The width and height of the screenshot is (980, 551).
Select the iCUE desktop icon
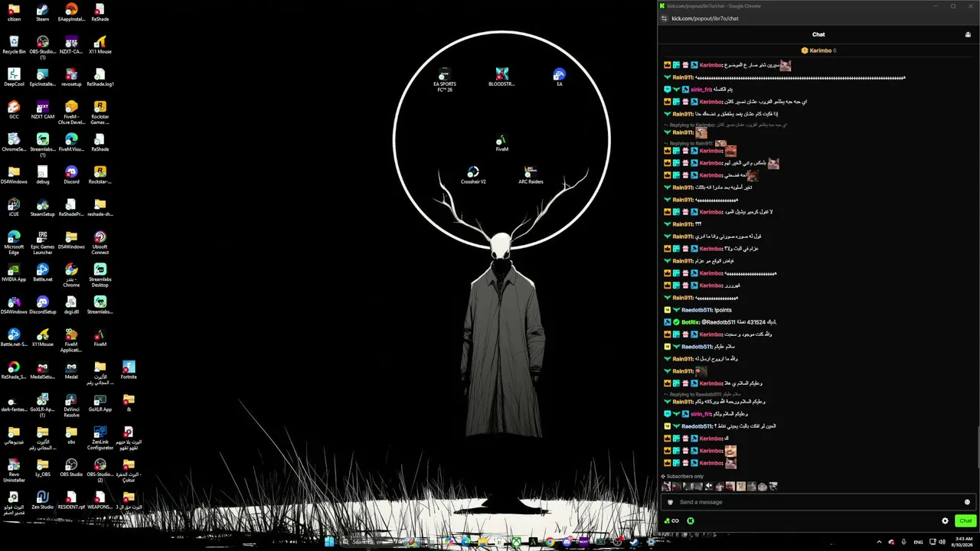click(14, 207)
